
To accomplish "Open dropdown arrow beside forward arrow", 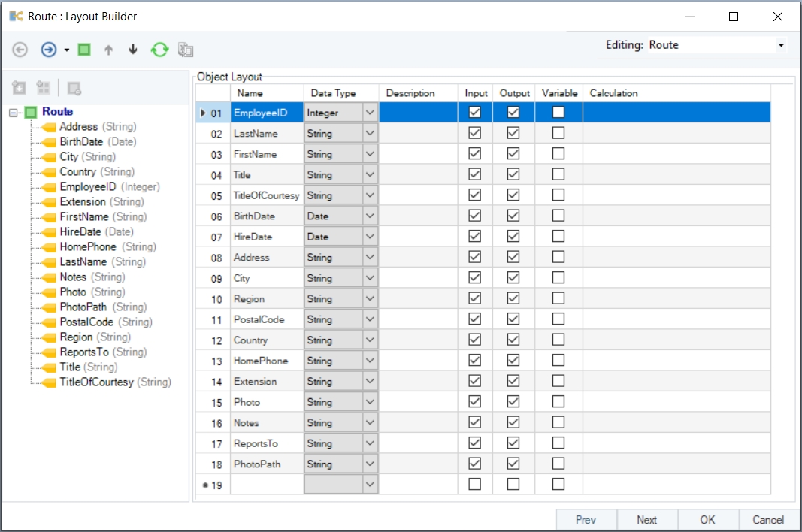I will point(67,50).
